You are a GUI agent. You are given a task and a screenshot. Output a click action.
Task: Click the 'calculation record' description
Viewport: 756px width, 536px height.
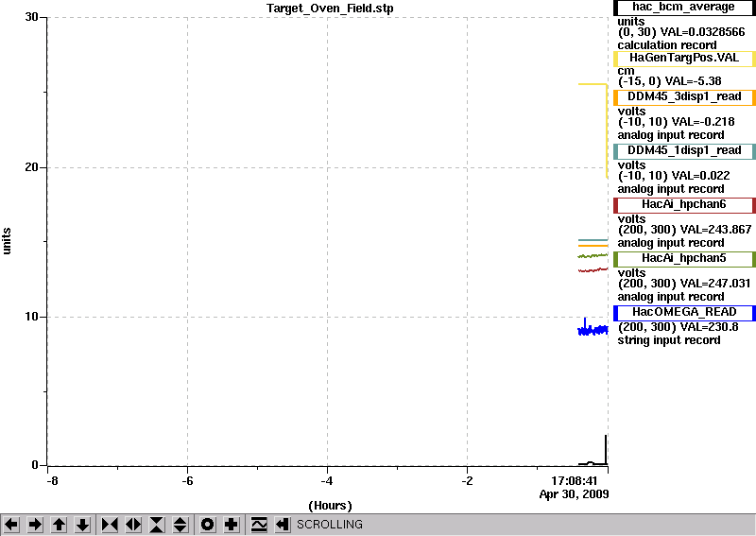click(667, 45)
